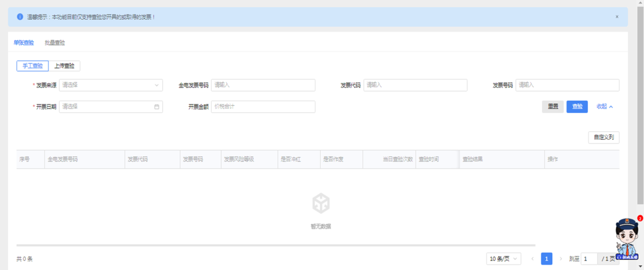Select 上传查验 mode
Screen dimensions: 644x270
[64, 66]
